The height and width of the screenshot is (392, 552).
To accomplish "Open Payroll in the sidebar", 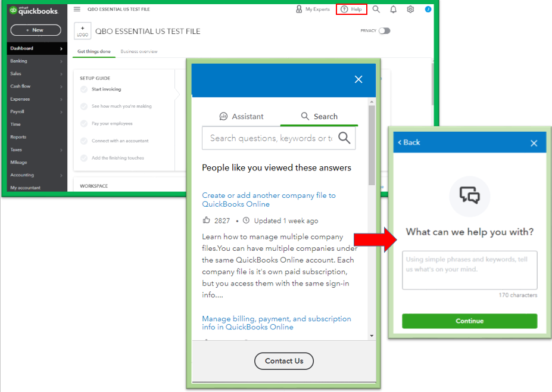I will [x=17, y=111].
